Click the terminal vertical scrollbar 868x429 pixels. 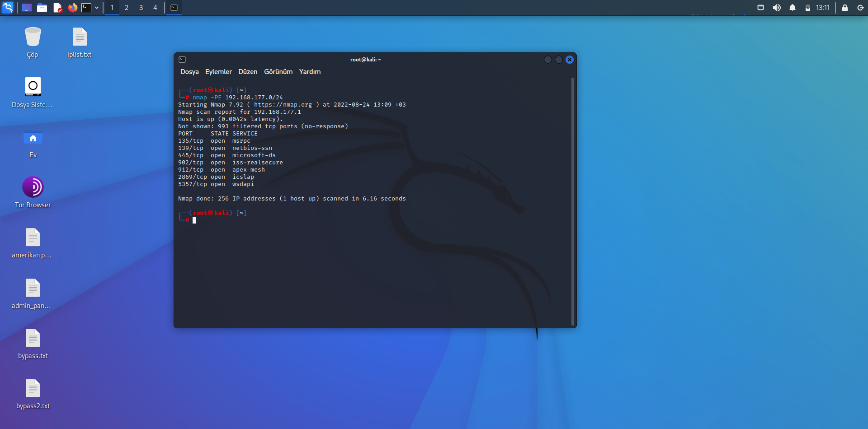click(x=573, y=201)
